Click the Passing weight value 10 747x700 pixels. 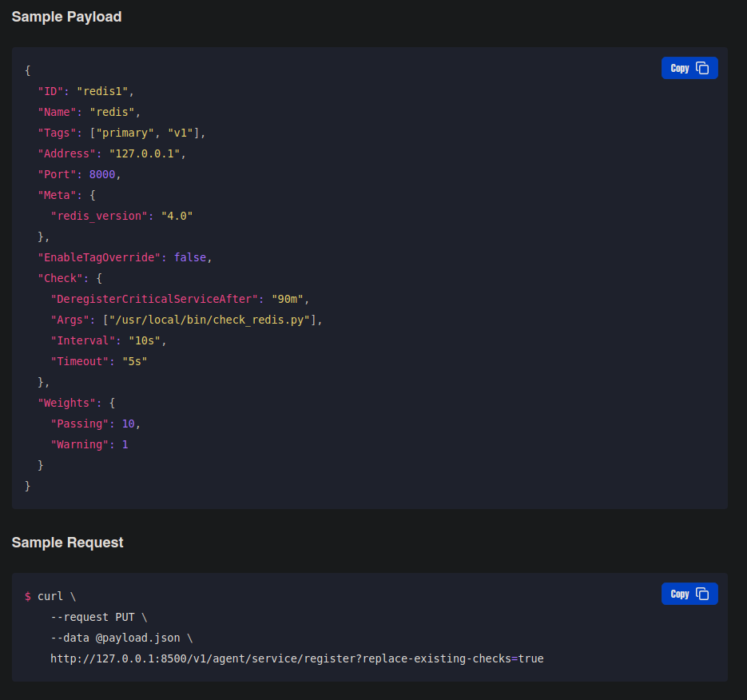point(128,424)
